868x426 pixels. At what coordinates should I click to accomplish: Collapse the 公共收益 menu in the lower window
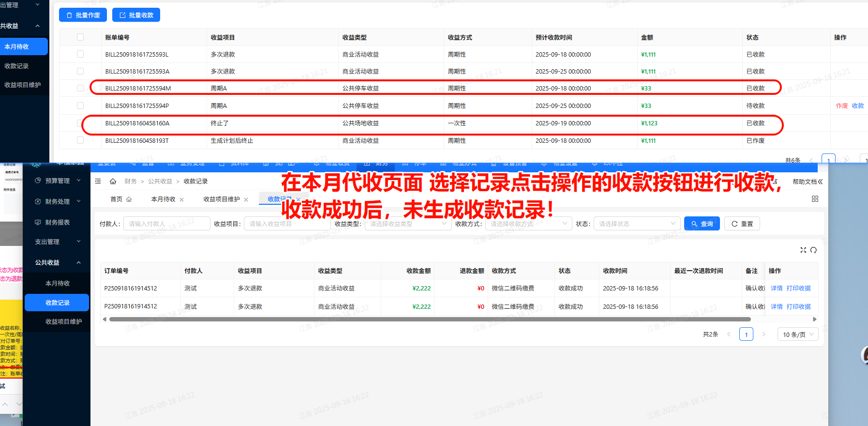click(79, 262)
